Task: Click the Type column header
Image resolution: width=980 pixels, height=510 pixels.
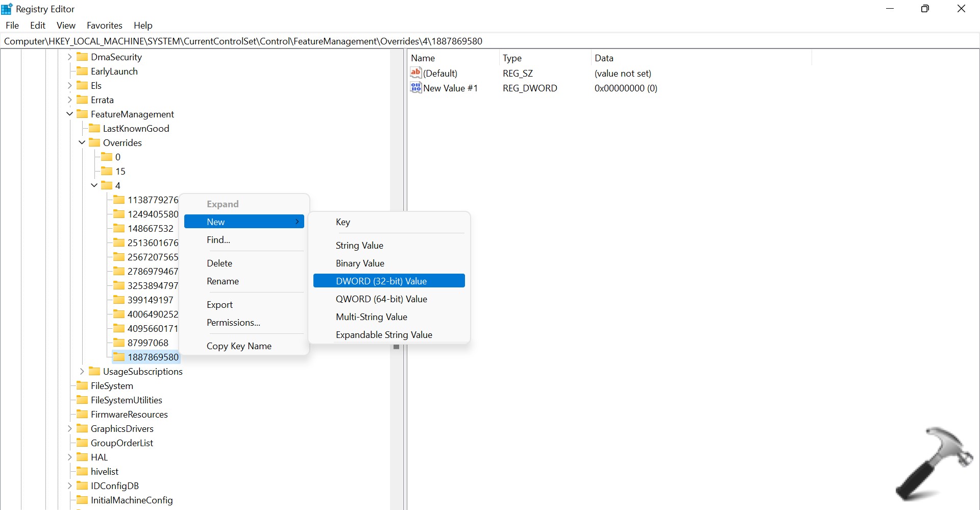Action: point(512,58)
